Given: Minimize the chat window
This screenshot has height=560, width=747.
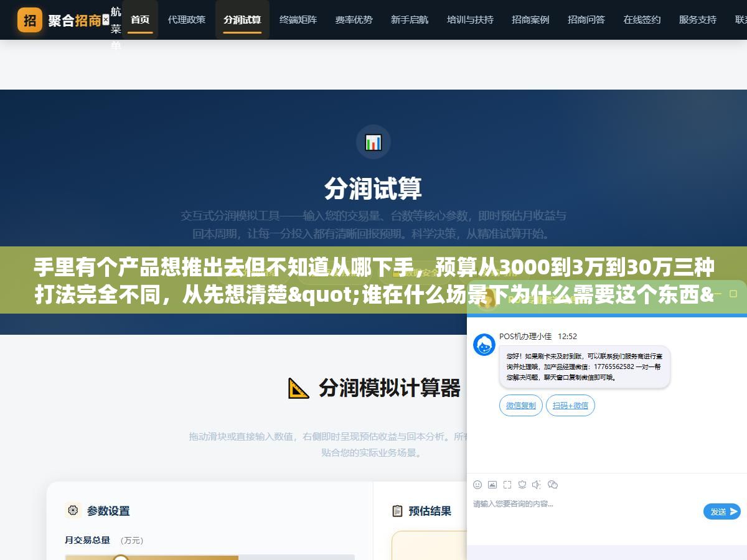Looking at the screenshot, I should coord(717,293).
